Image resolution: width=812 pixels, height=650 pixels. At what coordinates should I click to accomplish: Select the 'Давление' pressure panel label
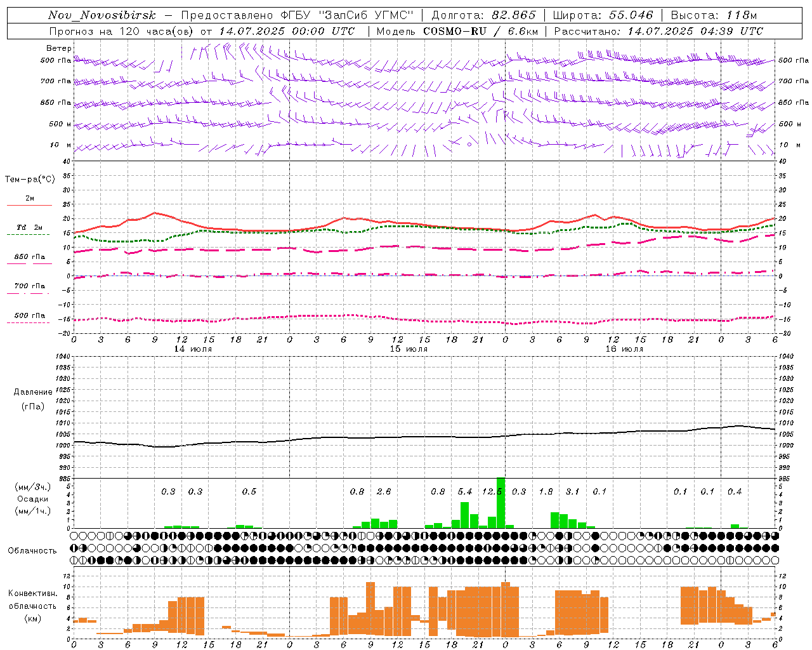(x=32, y=392)
